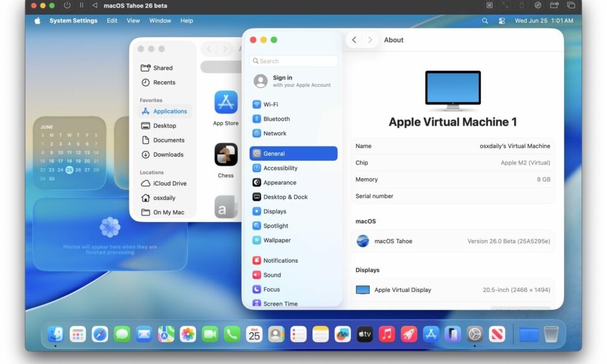607x364 pixels.
Task: Click today's date 25 in calendar widget
Action: pyautogui.click(x=69, y=170)
